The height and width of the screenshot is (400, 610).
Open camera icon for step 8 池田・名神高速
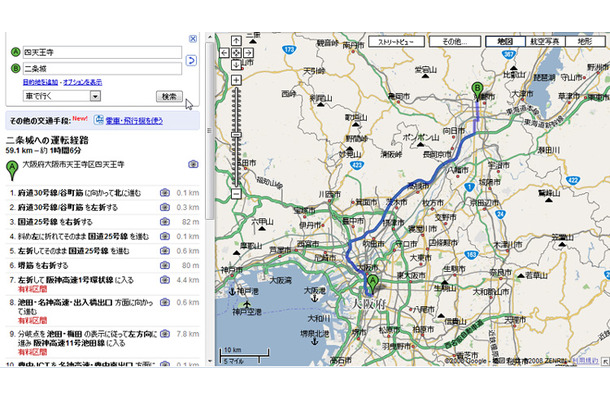pyautogui.click(x=165, y=302)
